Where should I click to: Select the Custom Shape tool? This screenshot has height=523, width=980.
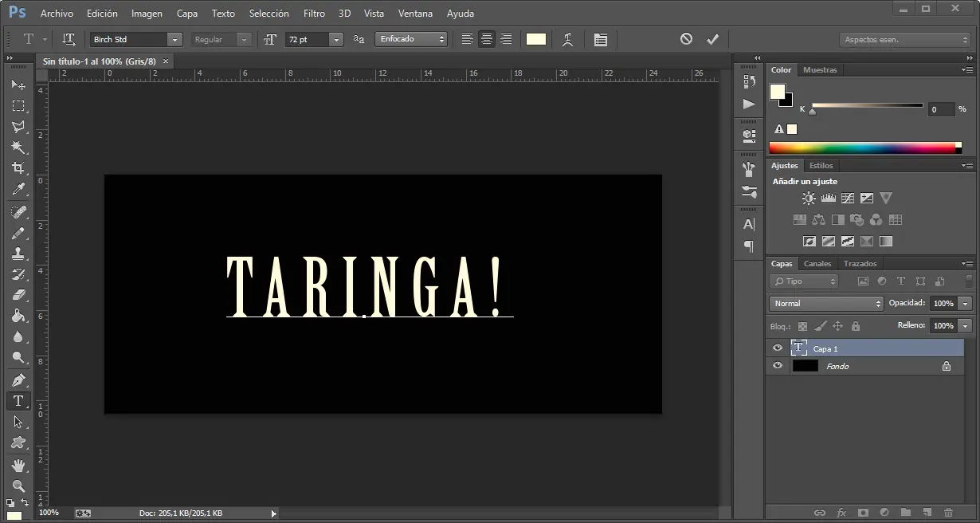tap(18, 442)
